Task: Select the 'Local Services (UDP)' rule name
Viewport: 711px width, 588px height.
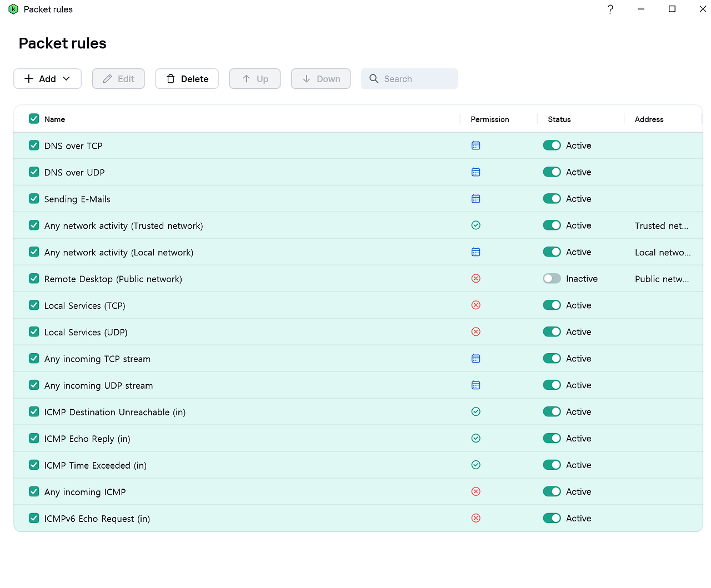Action: point(86,332)
